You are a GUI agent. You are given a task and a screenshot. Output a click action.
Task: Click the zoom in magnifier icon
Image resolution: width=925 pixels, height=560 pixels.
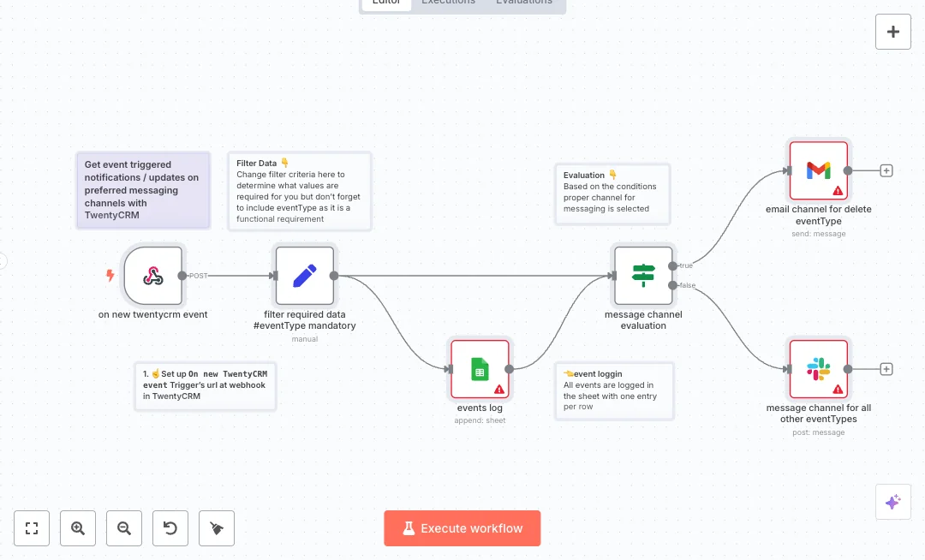(78, 528)
